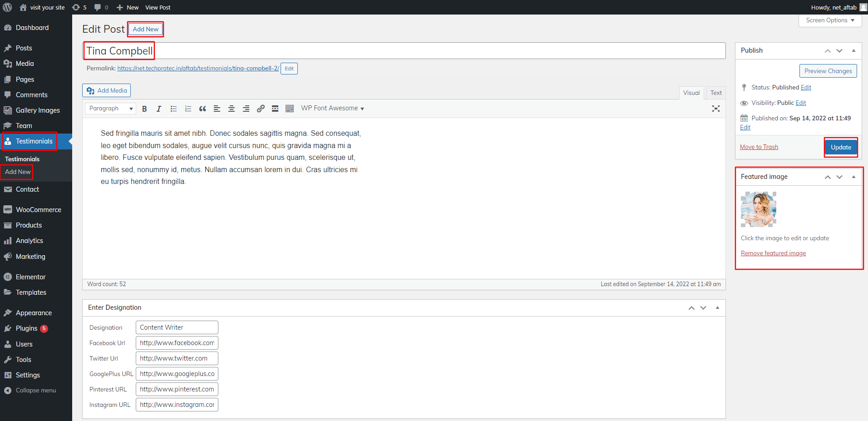This screenshot has width=868, height=421.
Task: Toggle the Publish panel collapse arrow
Action: (x=853, y=50)
